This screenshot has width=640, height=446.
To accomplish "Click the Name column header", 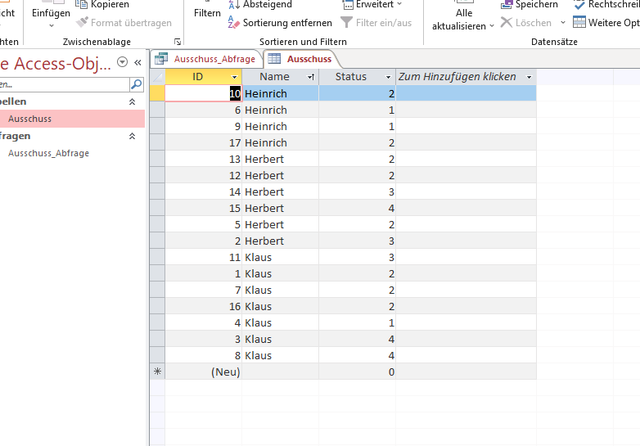I will click(x=274, y=77).
